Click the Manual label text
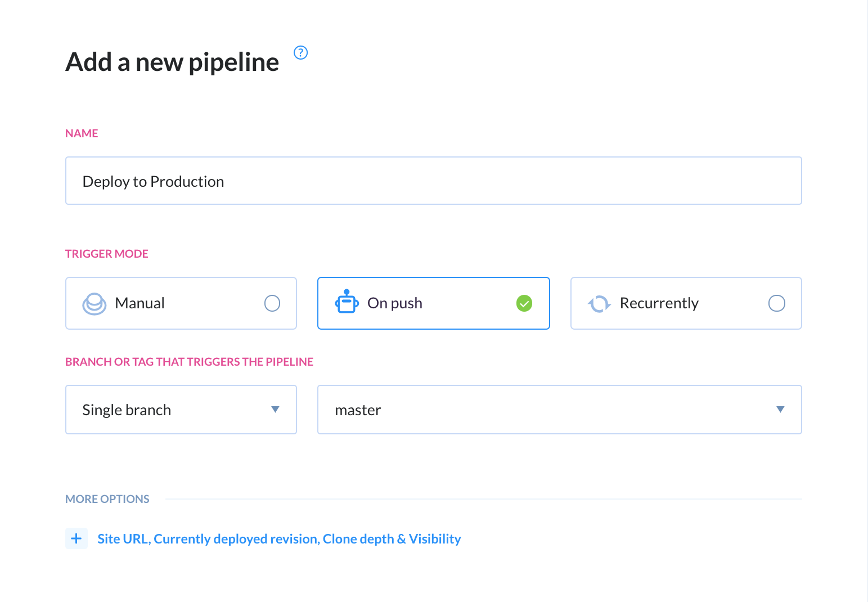Viewport: 868px width, 602px height. [140, 303]
